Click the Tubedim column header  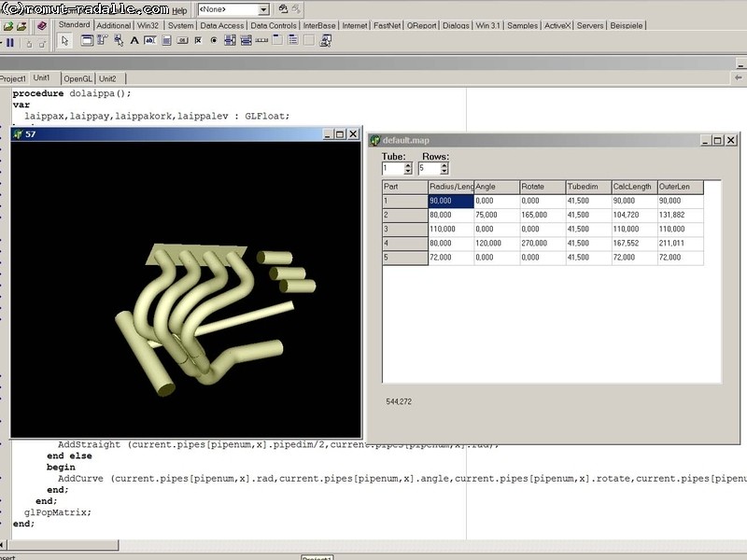coord(588,187)
